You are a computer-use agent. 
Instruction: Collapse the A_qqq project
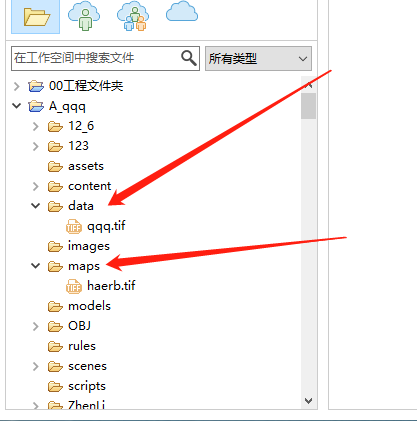(x=16, y=106)
